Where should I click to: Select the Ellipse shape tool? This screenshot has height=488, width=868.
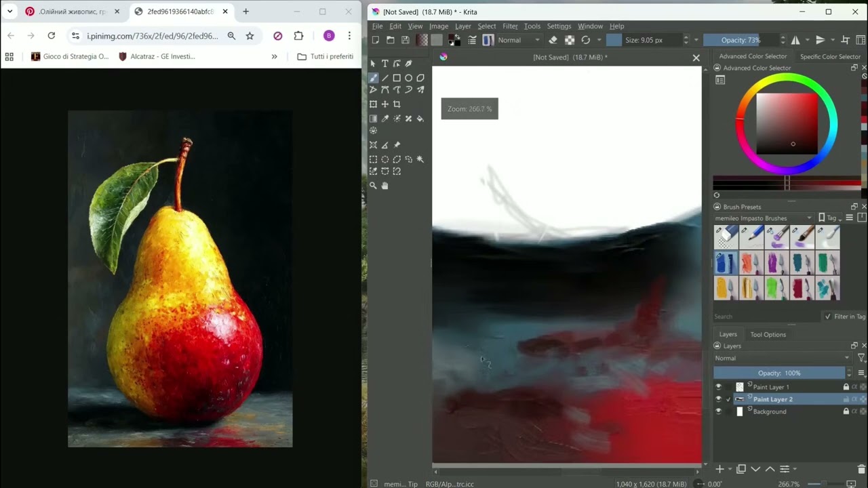coord(408,78)
